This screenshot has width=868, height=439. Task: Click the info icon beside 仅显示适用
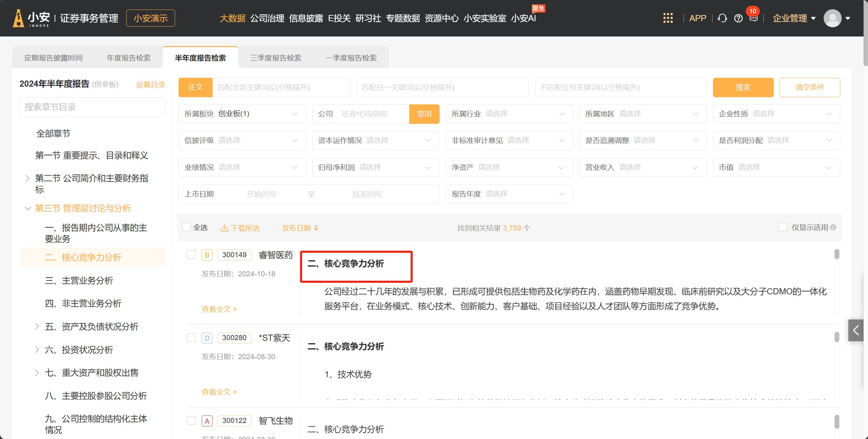[x=833, y=227]
